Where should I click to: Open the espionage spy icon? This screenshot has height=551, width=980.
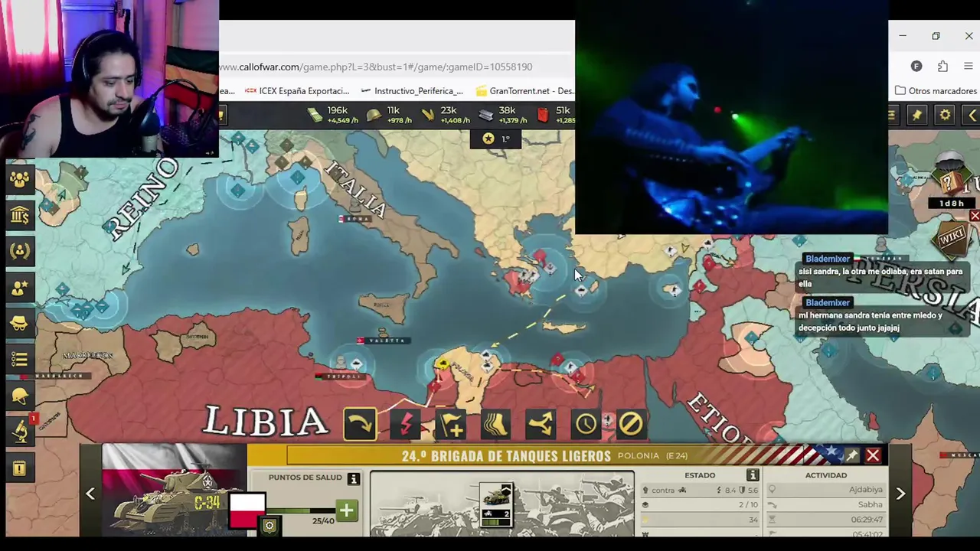click(x=20, y=324)
